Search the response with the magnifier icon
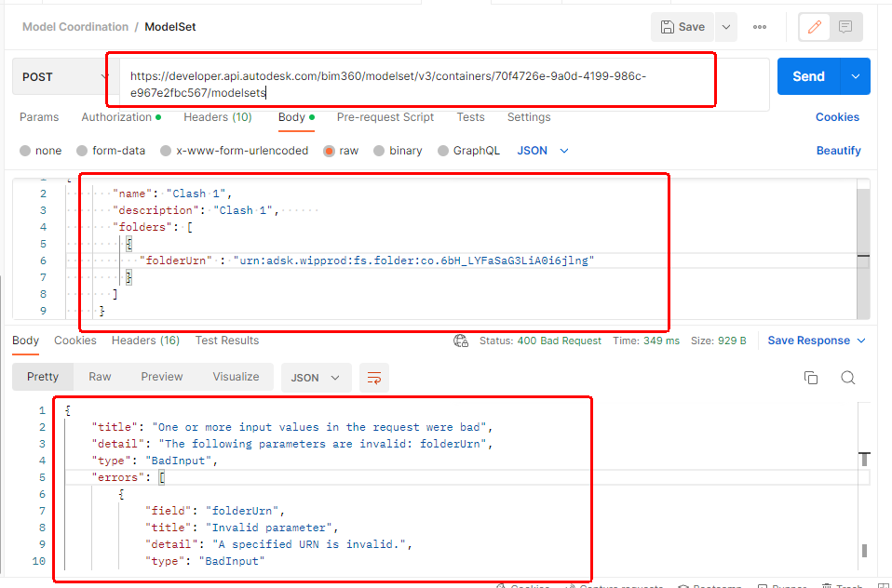Screen dimensions: 892x588 click(x=847, y=377)
